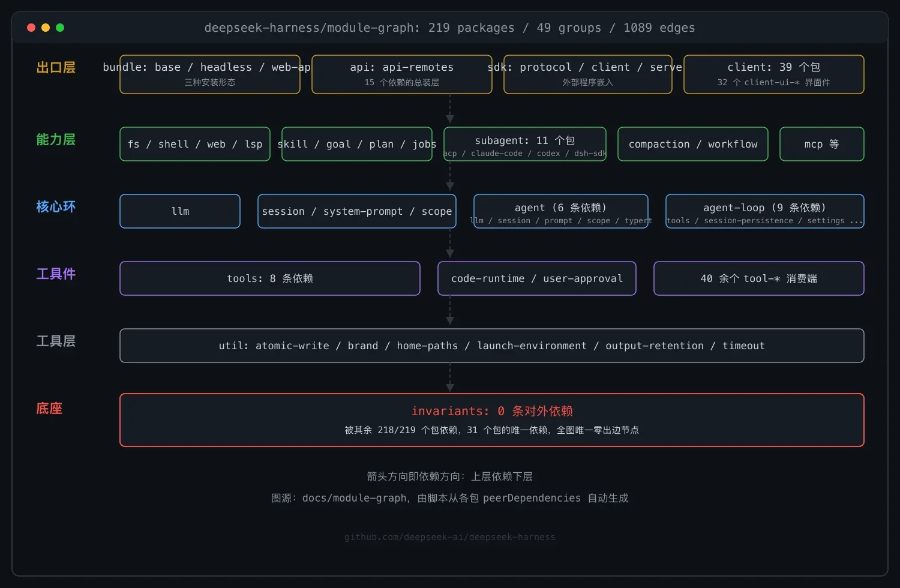Click the invariants: 0 条对外依赖 box

[492, 420]
